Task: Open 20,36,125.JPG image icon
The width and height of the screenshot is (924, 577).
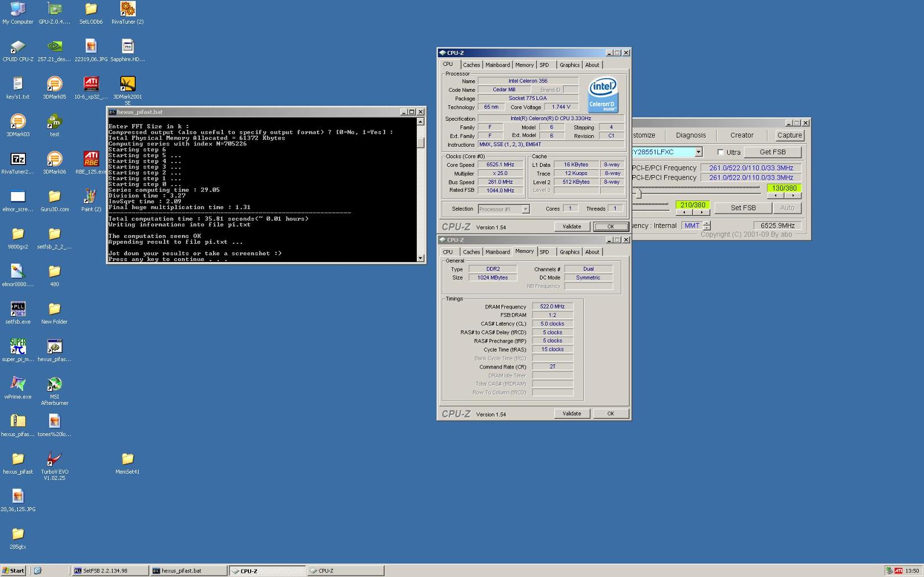Action: coord(18,501)
